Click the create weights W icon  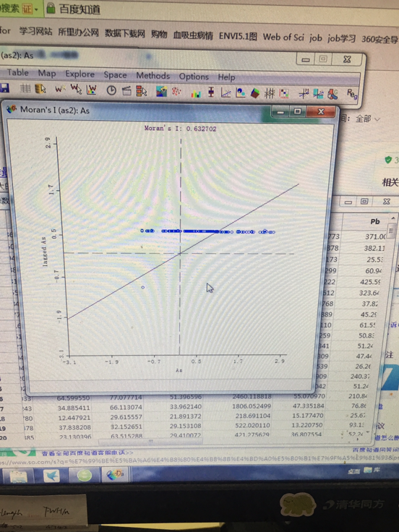60,89
